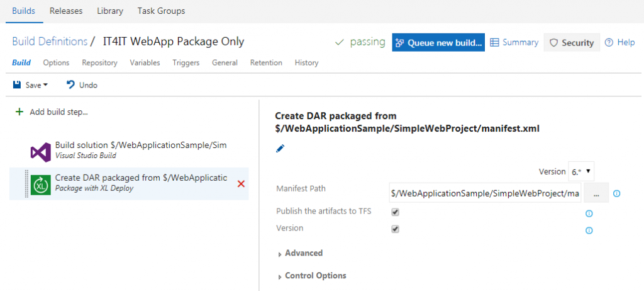Open the Releases hub tab
The width and height of the screenshot is (644, 291).
click(66, 11)
